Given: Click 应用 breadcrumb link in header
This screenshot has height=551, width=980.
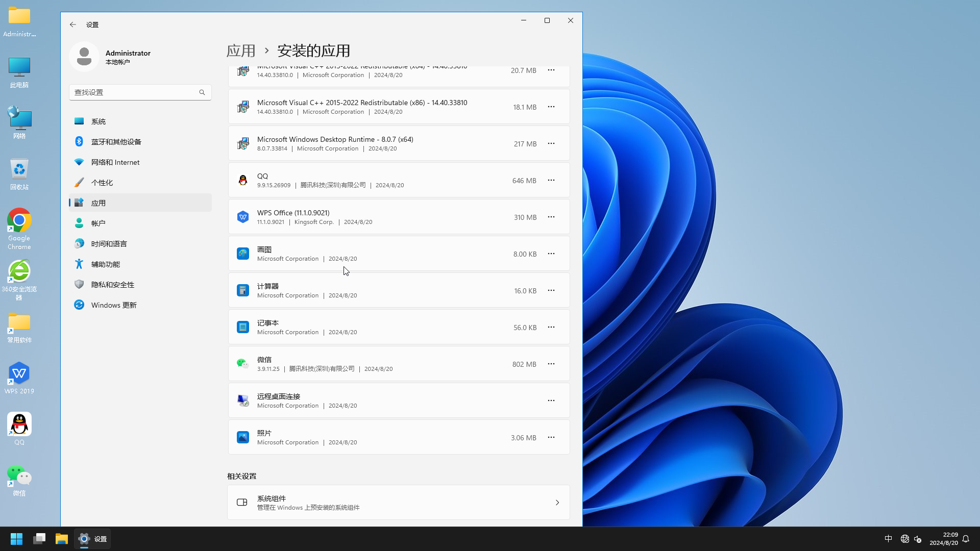Looking at the screenshot, I should [x=241, y=51].
